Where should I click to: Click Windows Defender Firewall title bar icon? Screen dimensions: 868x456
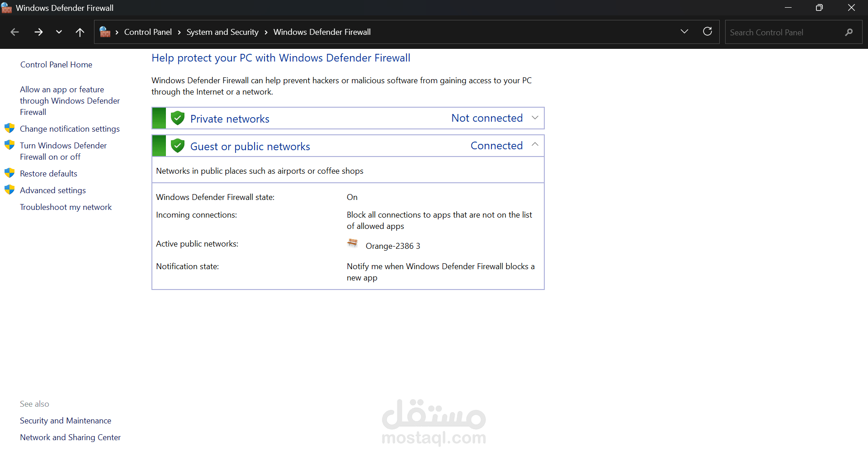click(x=6, y=8)
